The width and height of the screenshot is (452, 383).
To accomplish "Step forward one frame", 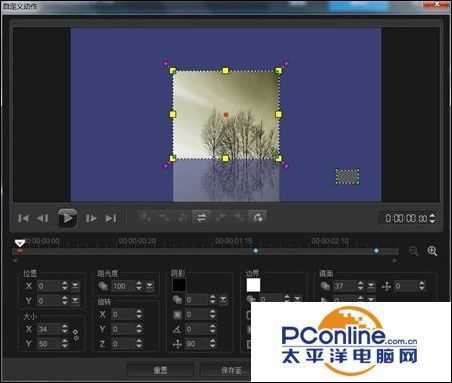I will pyautogui.click(x=91, y=218).
